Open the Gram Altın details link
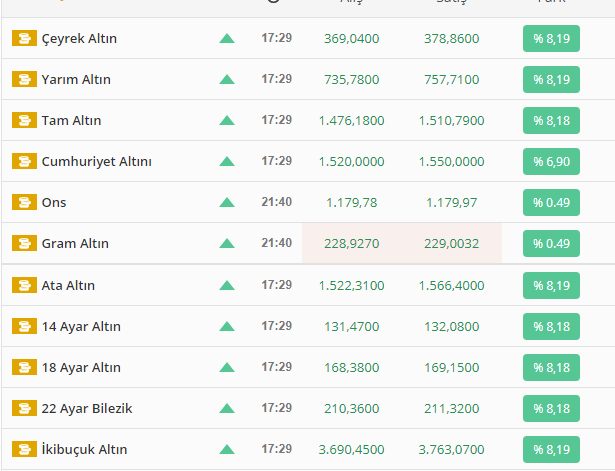This screenshot has width=615, height=471. coord(75,244)
